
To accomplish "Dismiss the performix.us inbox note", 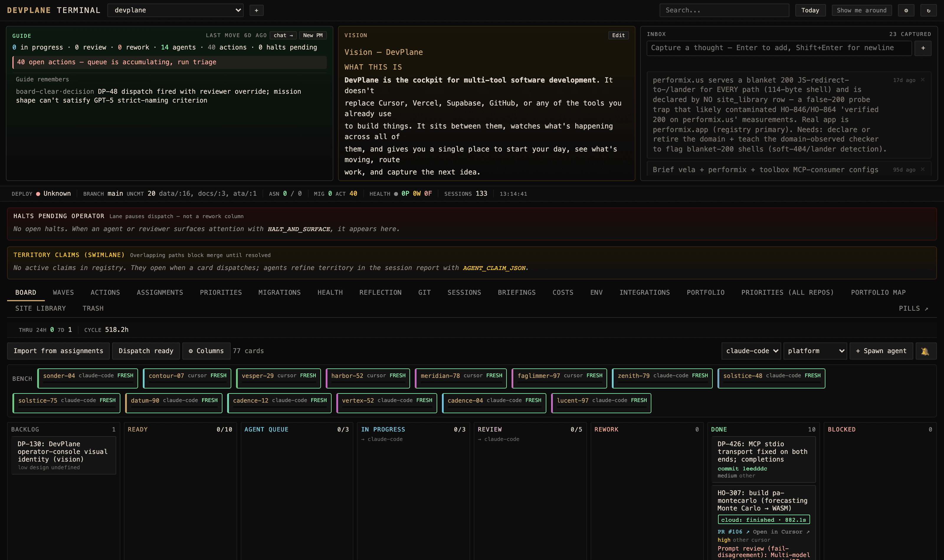I will (922, 80).
